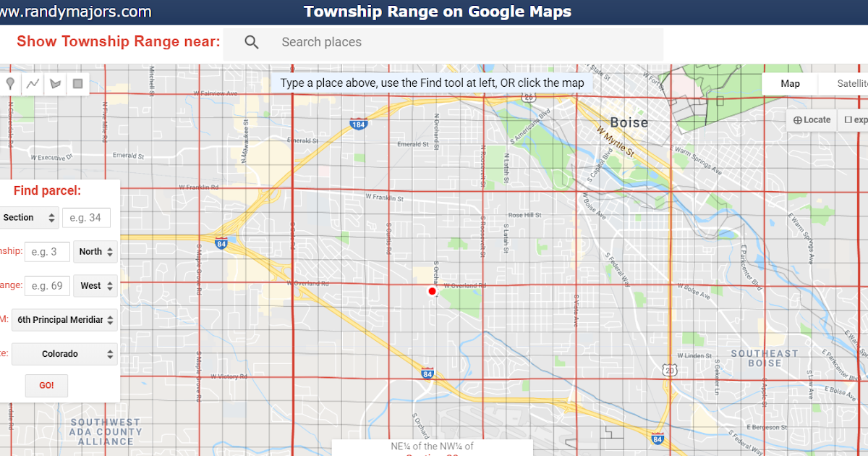Open the 6th Principal Meridian dropdown
The width and height of the screenshot is (868, 456).
point(64,319)
